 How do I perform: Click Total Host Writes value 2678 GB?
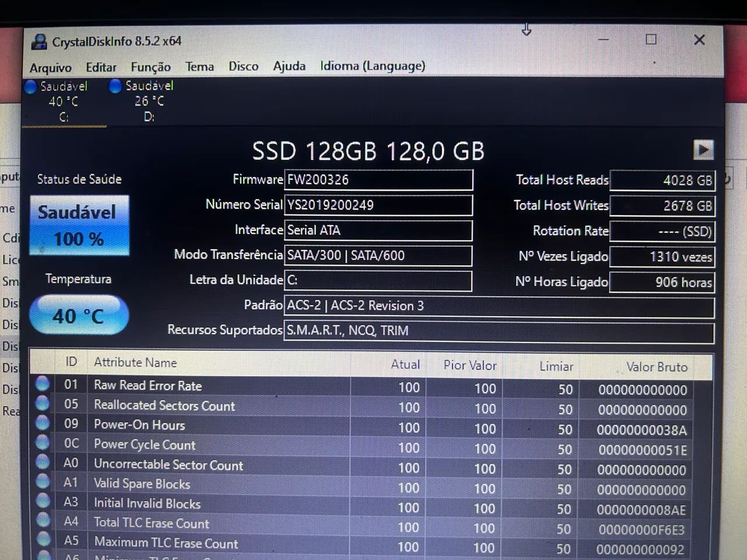pyautogui.click(x=662, y=205)
